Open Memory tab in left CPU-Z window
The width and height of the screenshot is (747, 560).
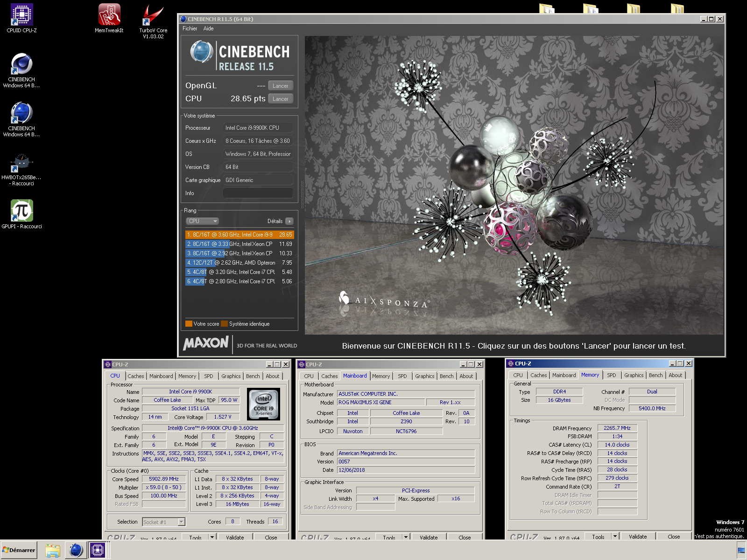(x=187, y=376)
